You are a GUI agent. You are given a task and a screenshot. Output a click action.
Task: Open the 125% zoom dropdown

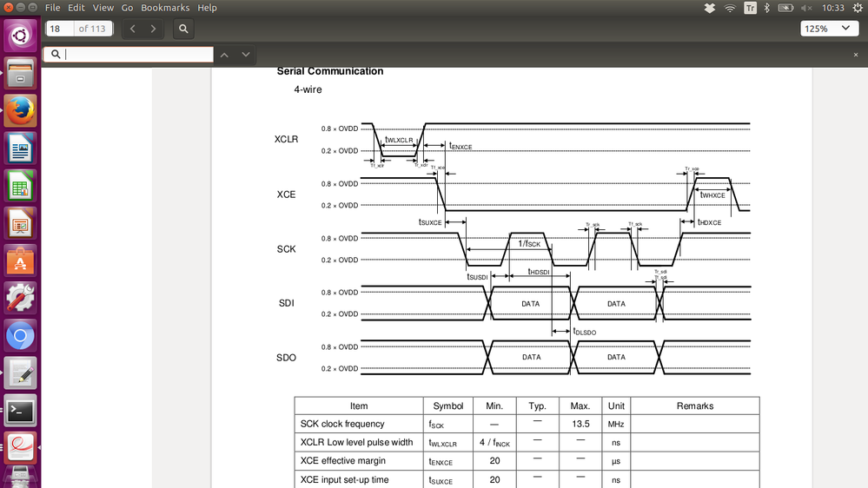(829, 29)
